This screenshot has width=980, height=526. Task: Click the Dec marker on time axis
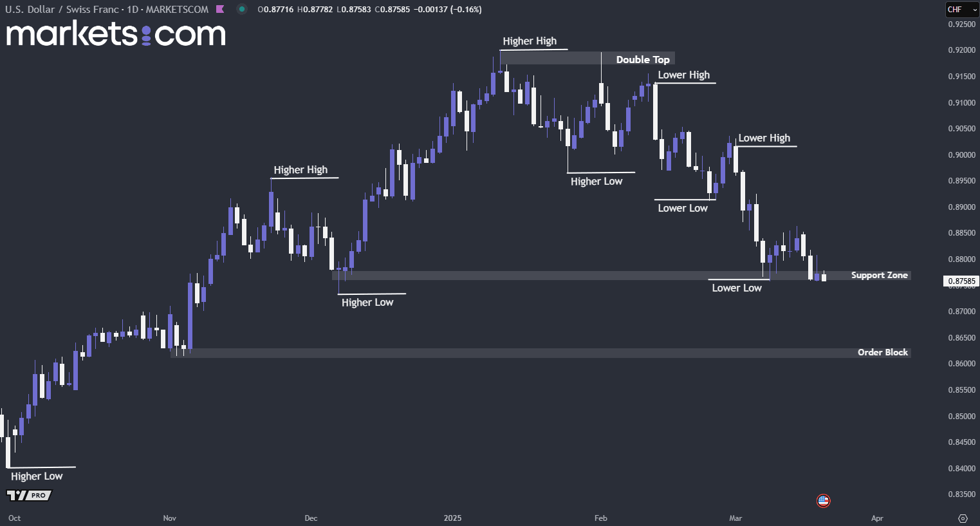pyautogui.click(x=311, y=518)
